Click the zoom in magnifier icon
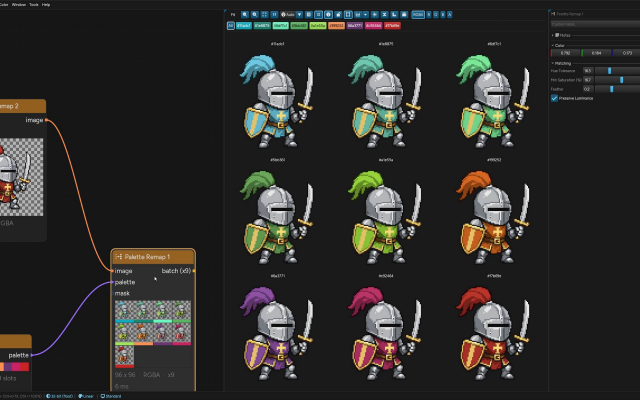Viewport: 640px width, 400px height. coord(245,15)
